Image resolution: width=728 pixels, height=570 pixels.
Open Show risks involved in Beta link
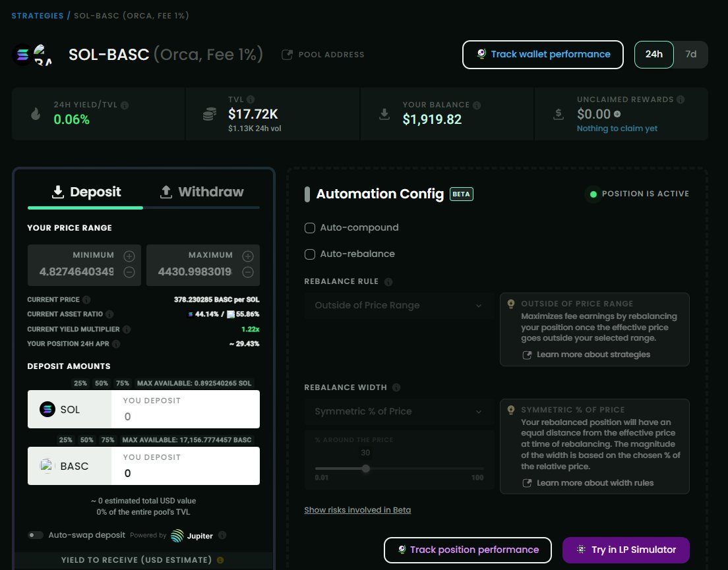pos(357,510)
